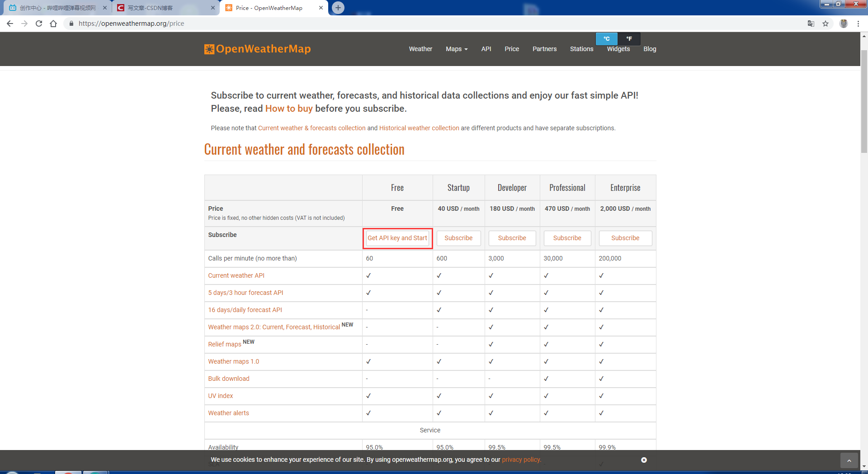Subscribe to the Developer plan
Viewport: 868px width, 474px height.
coord(512,238)
